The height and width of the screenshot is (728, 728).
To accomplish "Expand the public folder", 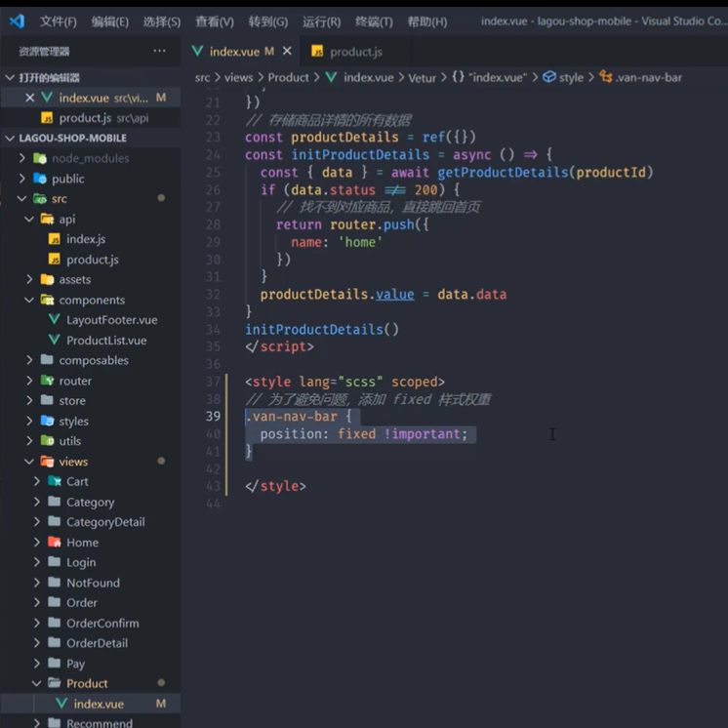I will point(91,179).
